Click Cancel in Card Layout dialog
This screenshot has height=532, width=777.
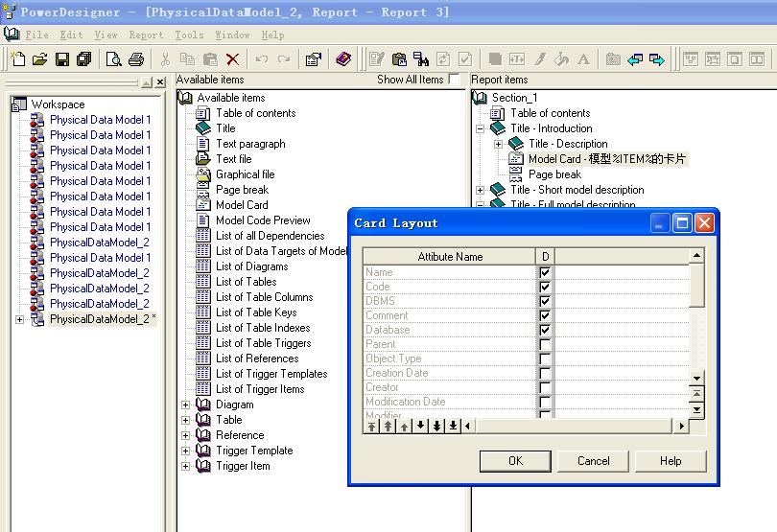click(x=593, y=461)
